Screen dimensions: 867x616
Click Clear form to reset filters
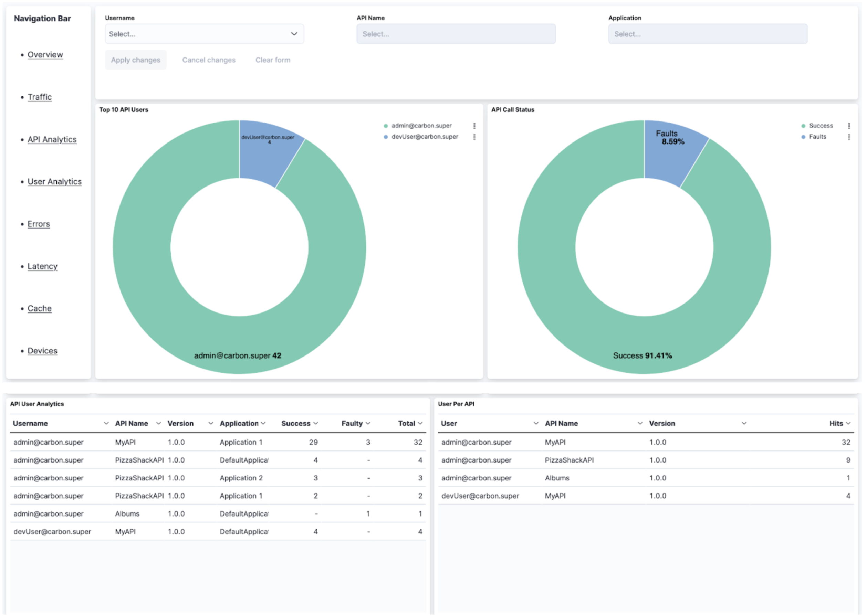click(x=272, y=60)
